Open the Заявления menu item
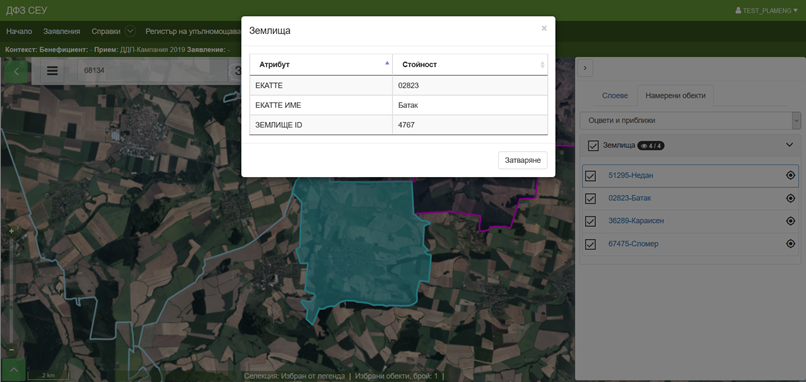Viewport: 806px width, 382px height. point(62,31)
